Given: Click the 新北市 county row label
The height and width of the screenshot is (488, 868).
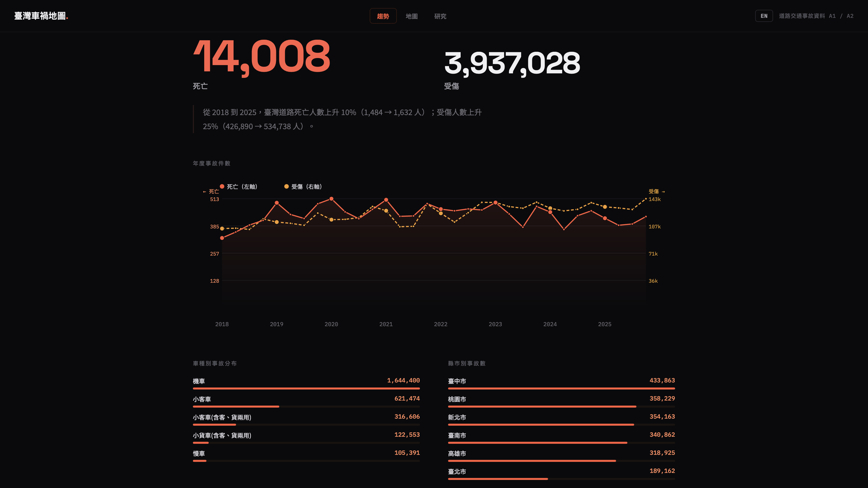Looking at the screenshot, I should [x=457, y=417].
